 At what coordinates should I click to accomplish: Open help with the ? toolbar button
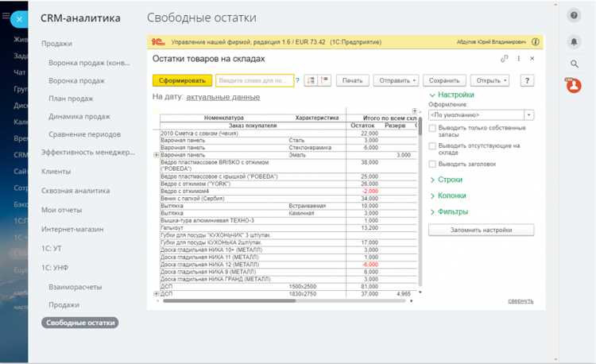coord(527,80)
